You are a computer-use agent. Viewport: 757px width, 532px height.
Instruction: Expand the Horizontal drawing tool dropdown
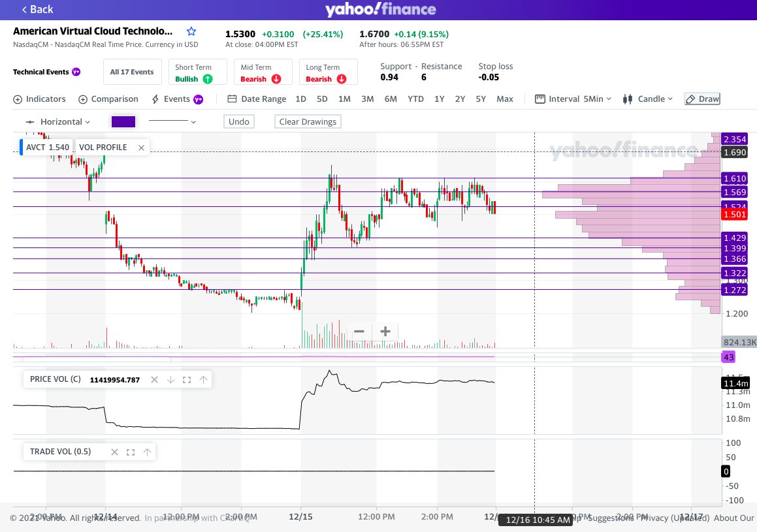[58, 122]
